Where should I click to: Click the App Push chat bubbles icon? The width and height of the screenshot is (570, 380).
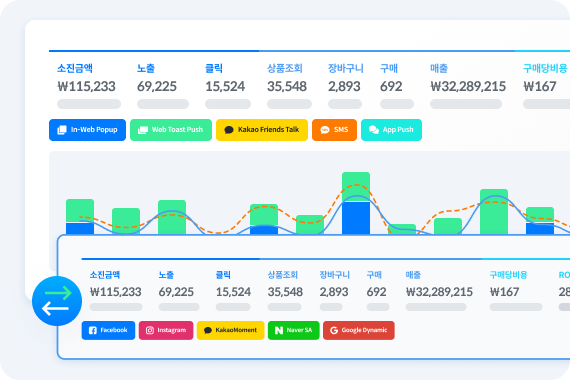pyautogui.click(x=374, y=130)
